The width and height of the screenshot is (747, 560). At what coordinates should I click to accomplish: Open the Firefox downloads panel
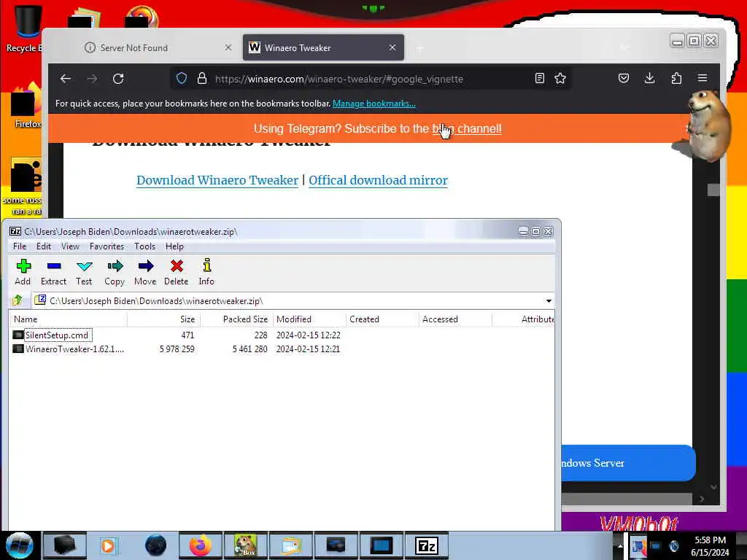tap(649, 78)
